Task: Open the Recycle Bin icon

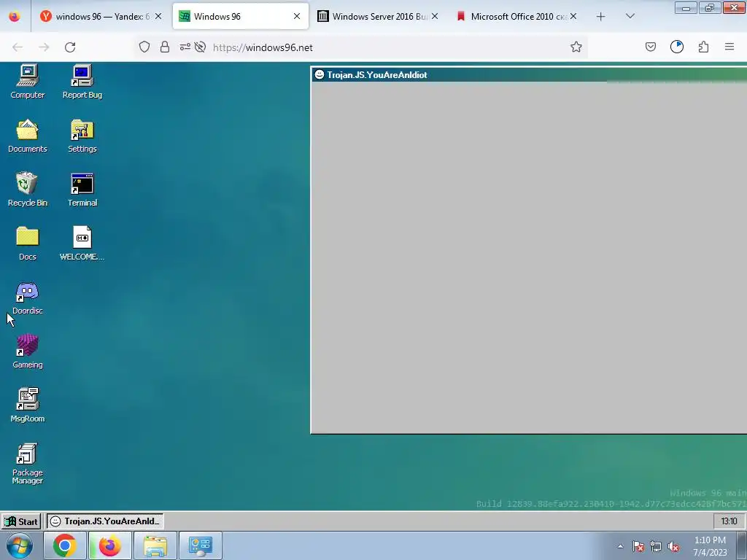Action: point(28,190)
